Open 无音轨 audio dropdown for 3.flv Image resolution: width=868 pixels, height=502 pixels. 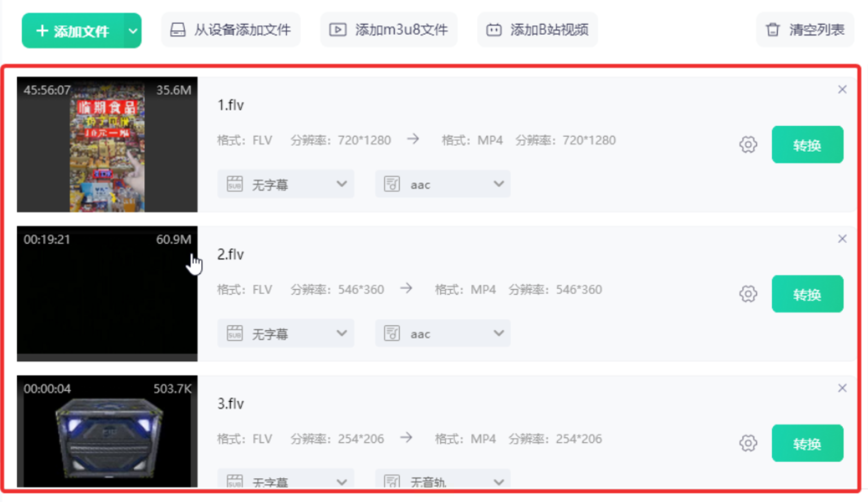pos(443,479)
